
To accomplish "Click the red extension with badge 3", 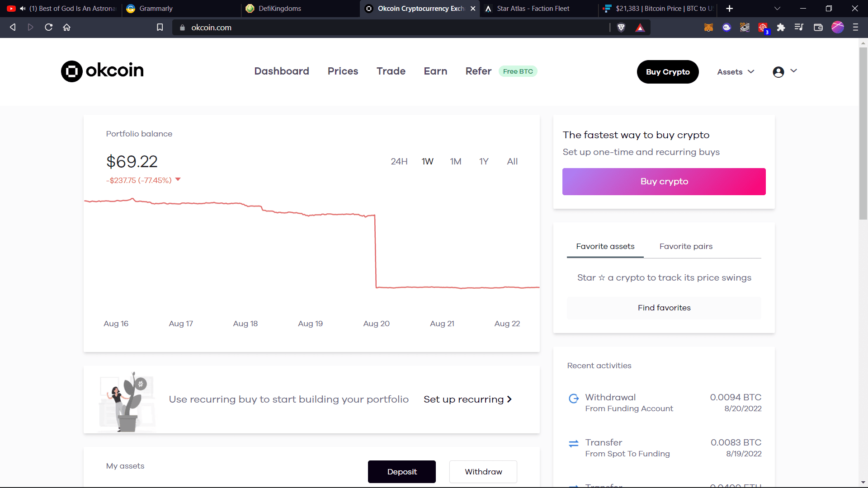I will tap(763, 28).
